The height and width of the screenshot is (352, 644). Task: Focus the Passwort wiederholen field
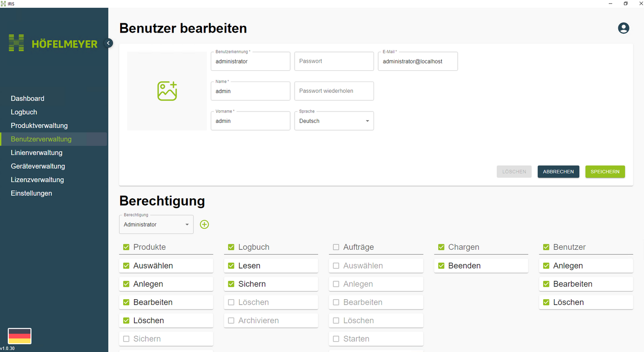(334, 91)
